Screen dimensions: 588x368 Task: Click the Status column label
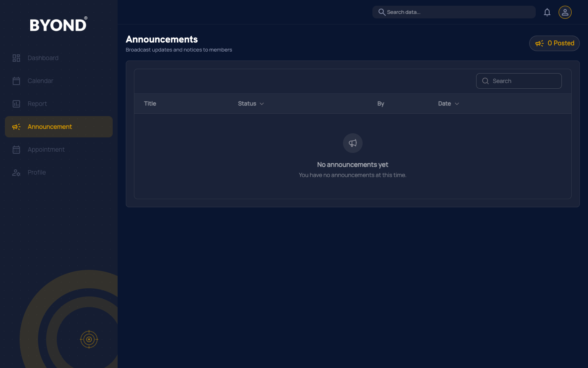[247, 104]
